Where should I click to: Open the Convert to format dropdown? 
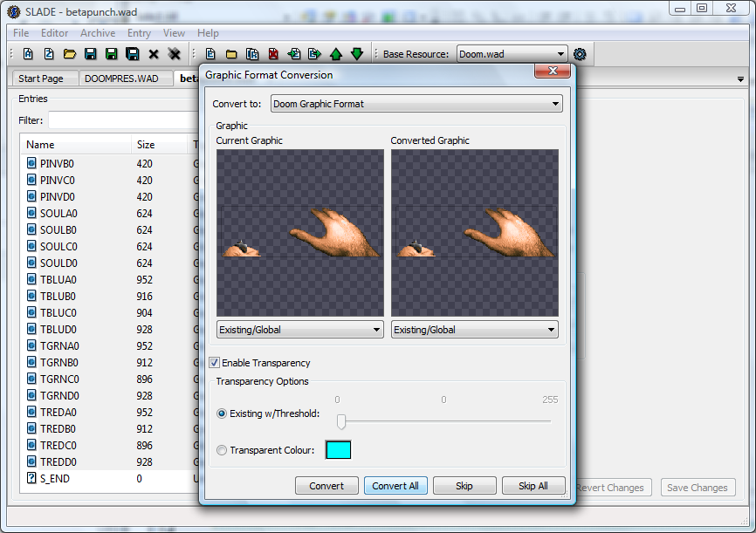pyautogui.click(x=416, y=104)
